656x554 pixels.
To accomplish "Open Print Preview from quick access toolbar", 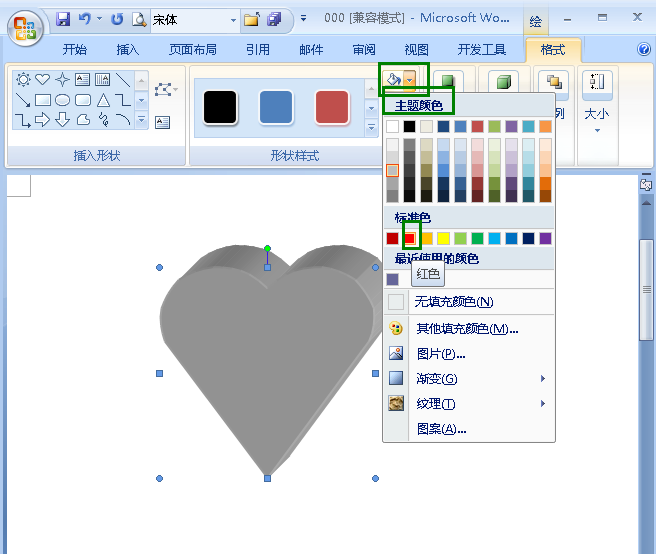I will click(138, 19).
